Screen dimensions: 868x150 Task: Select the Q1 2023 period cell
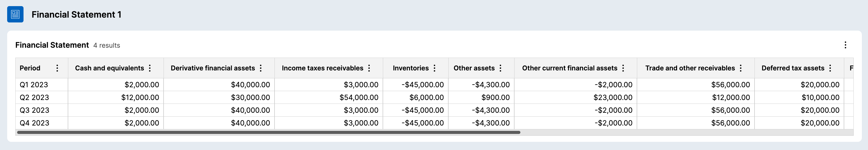[34, 85]
